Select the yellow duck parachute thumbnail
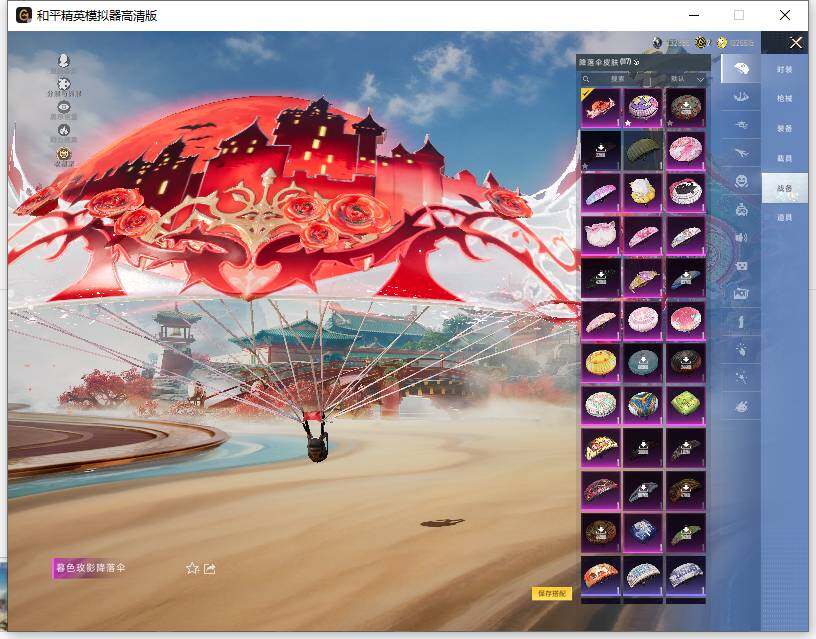The image size is (816, 639). 643,192
